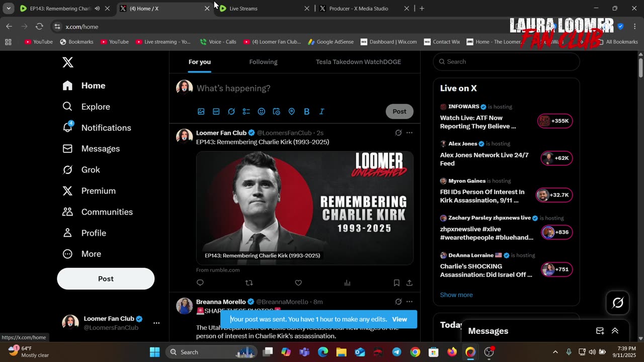
Task: Click the X logo in sidebar
Action: (68, 62)
